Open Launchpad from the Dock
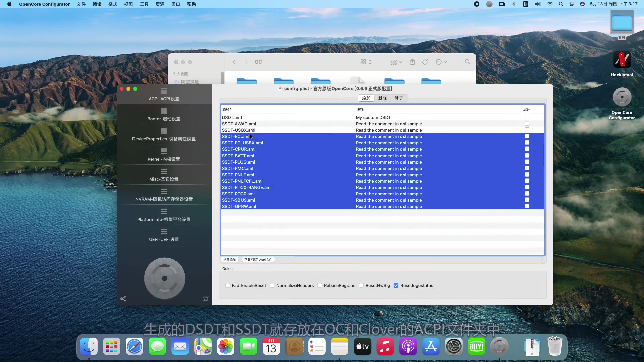Image resolution: width=644 pixels, height=362 pixels. tap(112, 347)
